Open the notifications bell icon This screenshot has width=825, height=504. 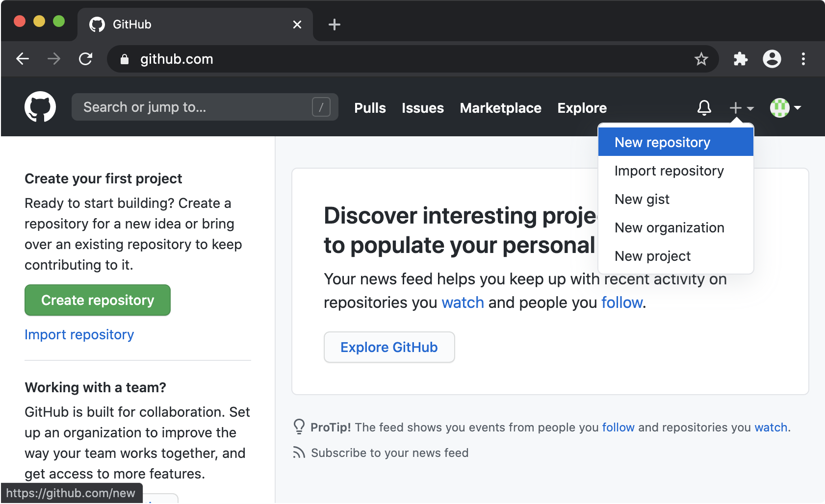pos(704,107)
